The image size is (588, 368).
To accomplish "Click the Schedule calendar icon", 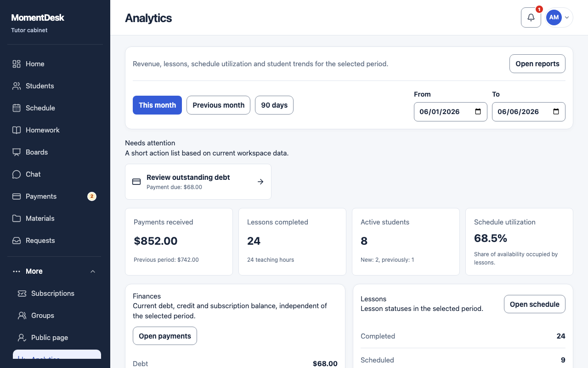I will [17, 108].
